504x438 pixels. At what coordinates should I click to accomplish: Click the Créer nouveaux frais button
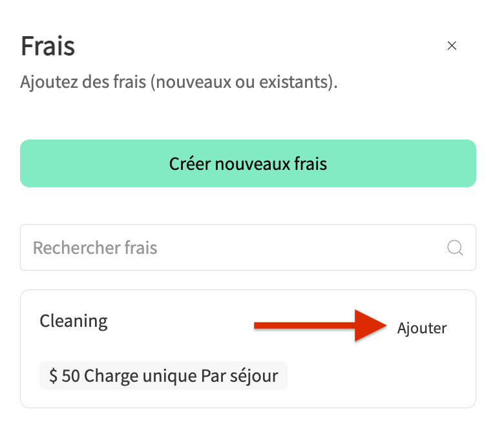click(248, 163)
